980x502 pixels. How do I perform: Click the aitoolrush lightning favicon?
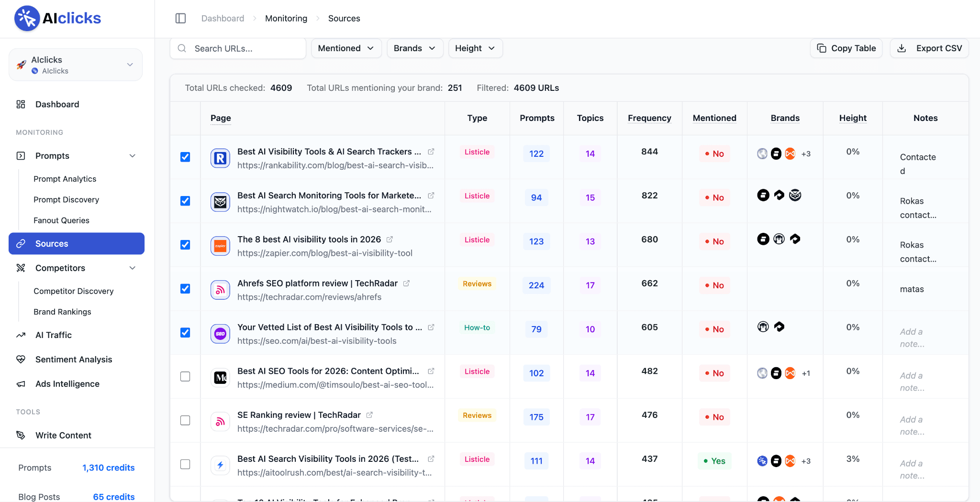coord(220,465)
